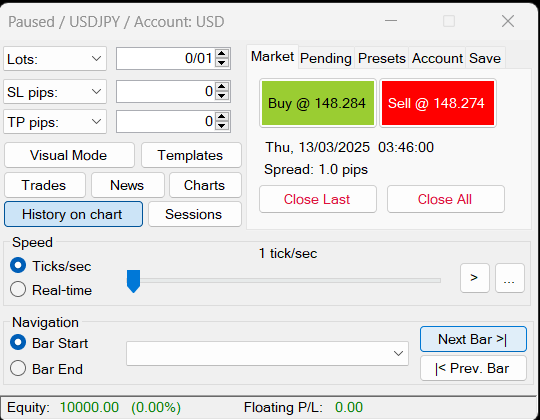Click the Close All button
Image resolution: width=540 pixels, height=420 pixels.
[446, 199]
